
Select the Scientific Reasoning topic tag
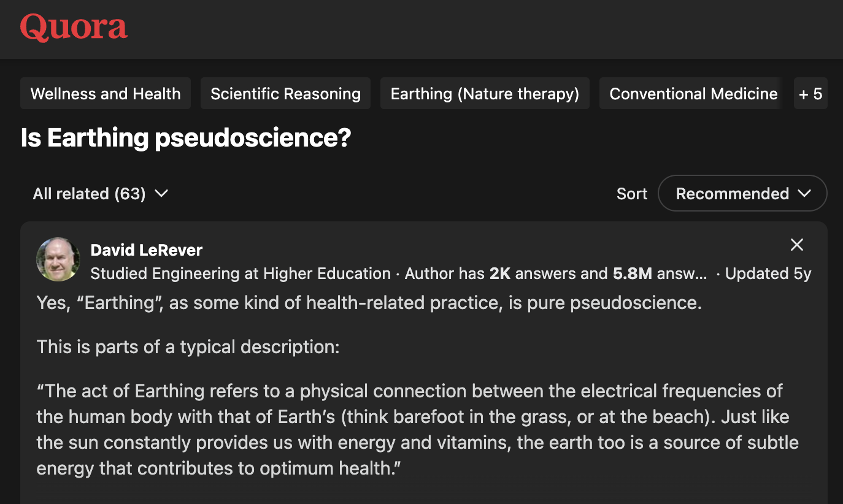click(x=285, y=94)
